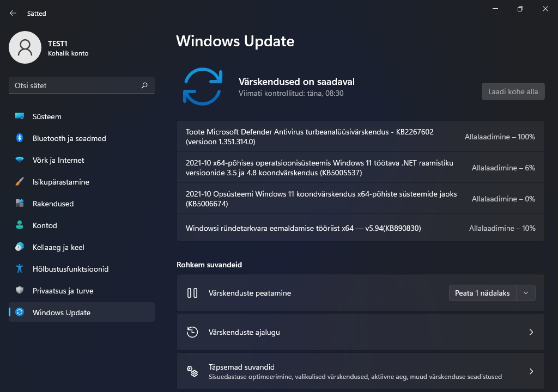Click the Süsteem monitor icon
This screenshot has width=558, height=392.
tap(20, 117)
